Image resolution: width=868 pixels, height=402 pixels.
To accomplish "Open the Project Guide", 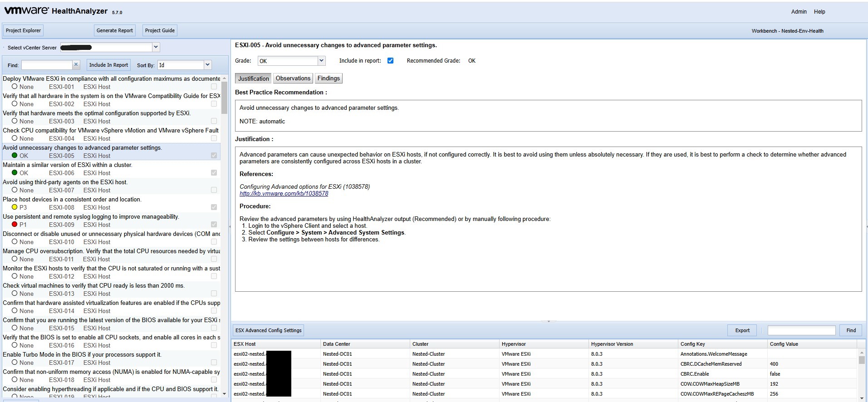I will point(160,30).
